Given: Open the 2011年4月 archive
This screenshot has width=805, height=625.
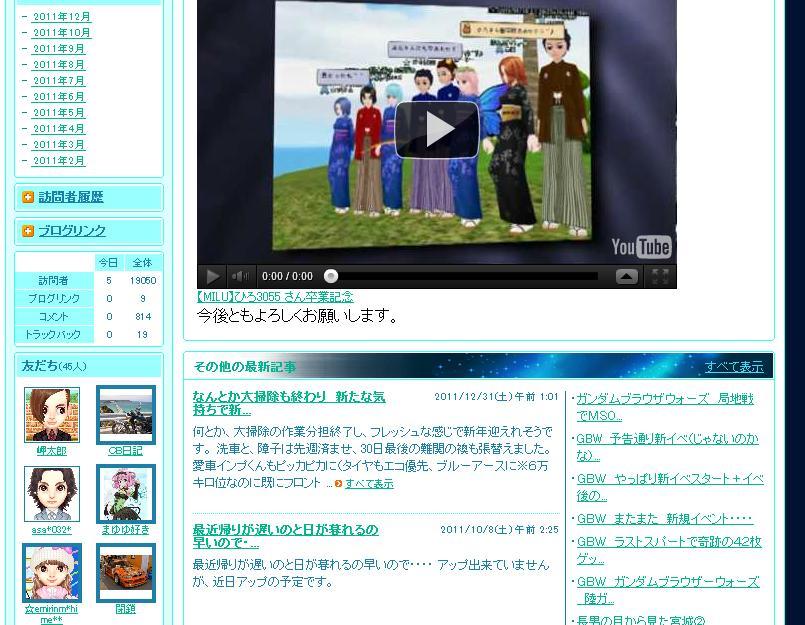Looking at the screenshot, I should click(x=59, y=128).
